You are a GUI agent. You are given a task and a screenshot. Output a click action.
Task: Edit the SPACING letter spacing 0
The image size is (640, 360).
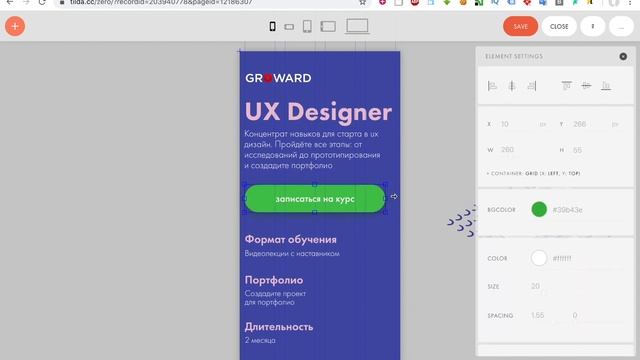[575, 315]
